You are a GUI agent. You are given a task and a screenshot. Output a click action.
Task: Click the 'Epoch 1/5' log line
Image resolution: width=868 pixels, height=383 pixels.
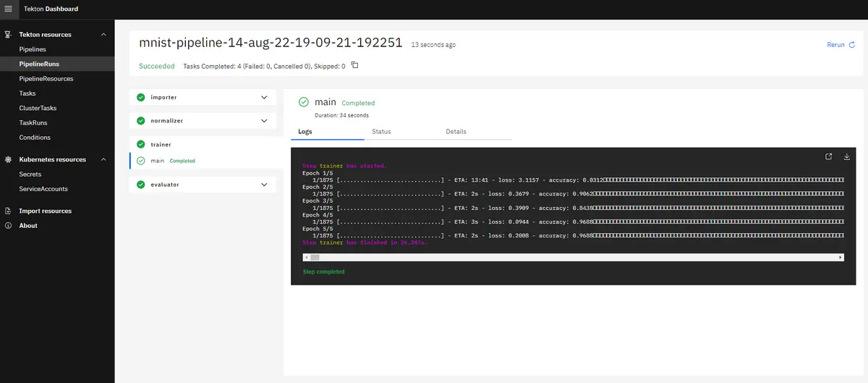pos(318,173)
